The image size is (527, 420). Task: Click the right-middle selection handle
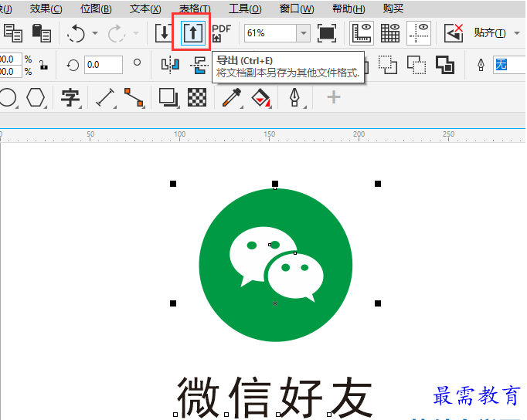(x=378, y=303)
